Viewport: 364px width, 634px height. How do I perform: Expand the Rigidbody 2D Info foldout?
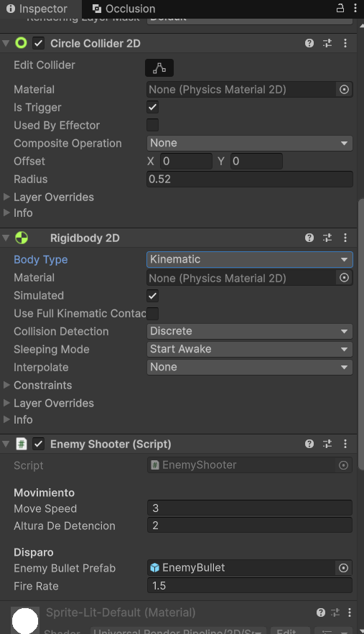pyautogui.click(x=6, y=419)
